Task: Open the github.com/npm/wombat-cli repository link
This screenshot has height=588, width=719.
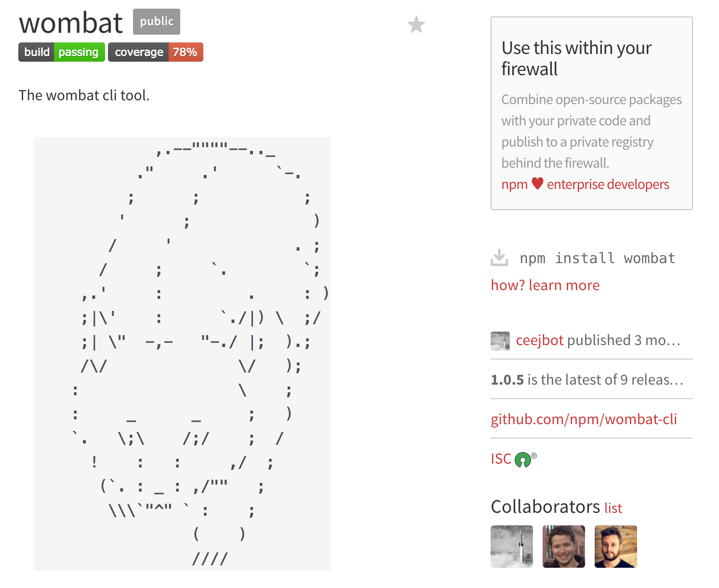Action: 584,419
